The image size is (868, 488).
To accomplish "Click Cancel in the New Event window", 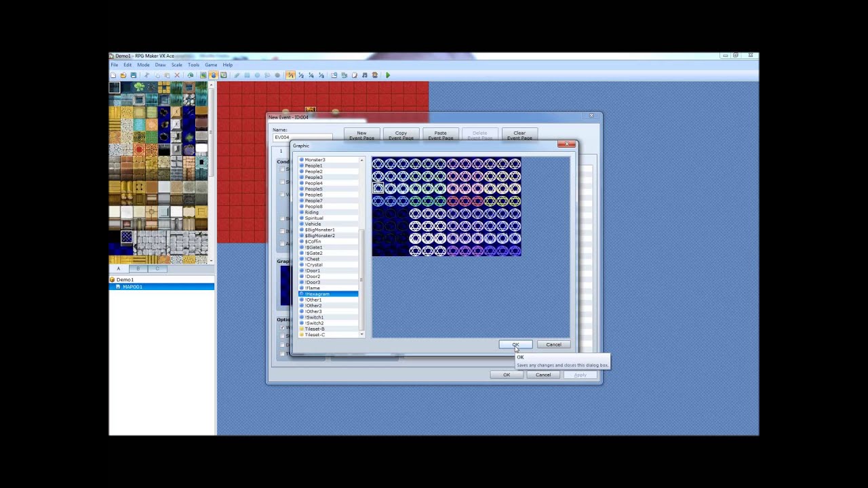I will [543, 375].
